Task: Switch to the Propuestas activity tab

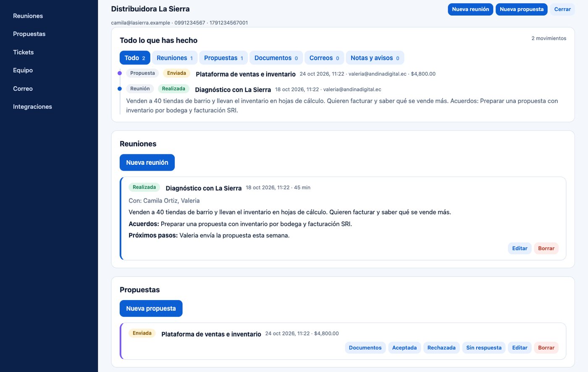Action: (x=223, y=58)
